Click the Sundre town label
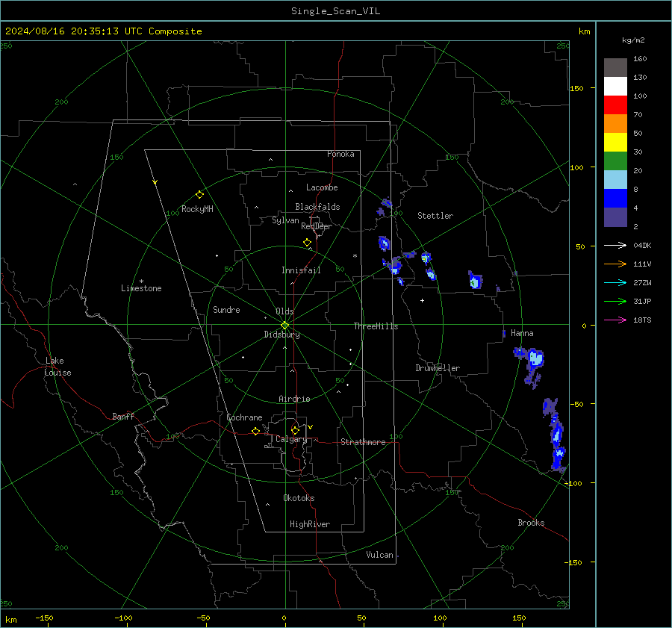The width and height of the screenshot is (672, 628). (226, 309)
